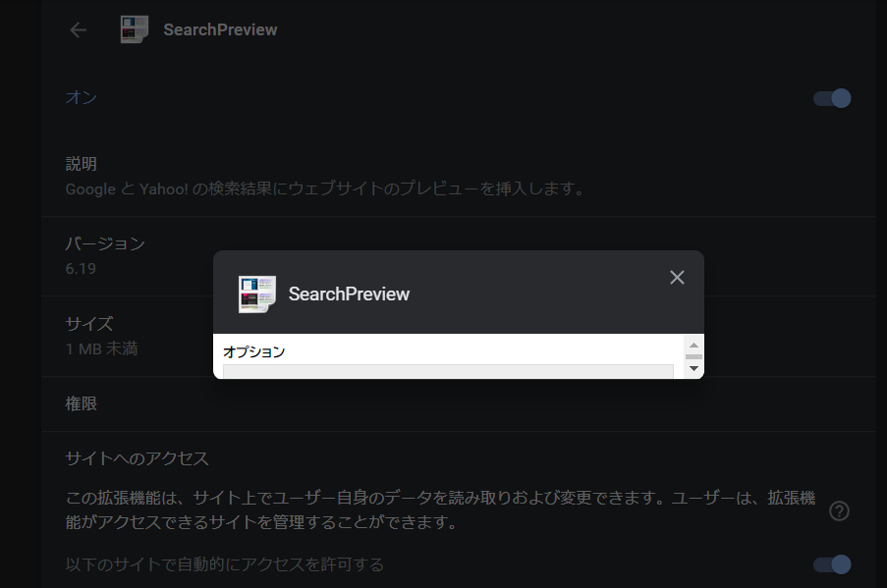Click the SearchPreview icon in the dialog
Screen dimensions: 887x588
coord(257,294)
